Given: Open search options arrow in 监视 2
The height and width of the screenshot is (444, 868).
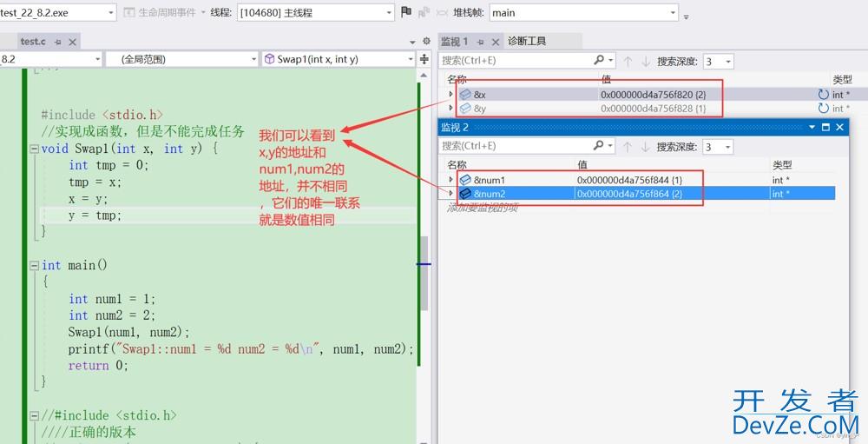Looking at the screenshot, I should click(610, 146).
